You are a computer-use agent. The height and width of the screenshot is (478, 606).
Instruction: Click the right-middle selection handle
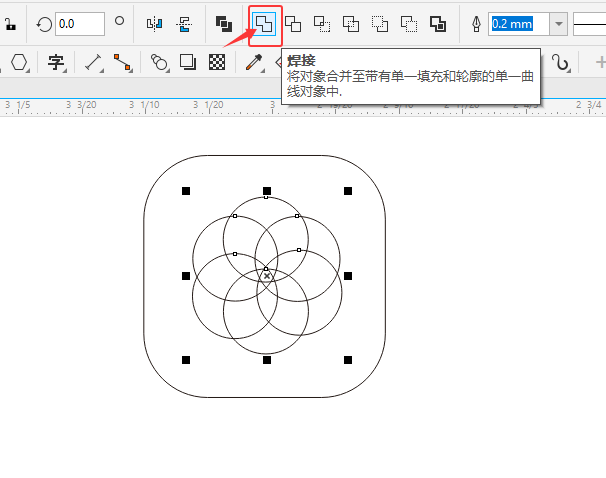[x=348, y=276]
